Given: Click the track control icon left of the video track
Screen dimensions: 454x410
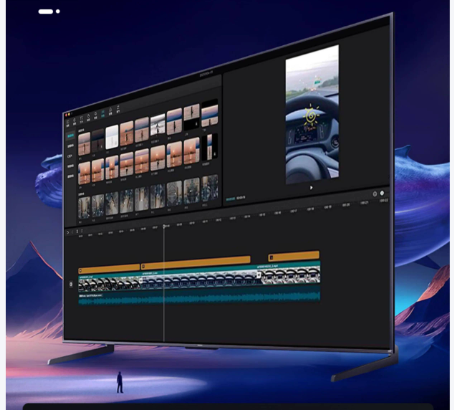Looking at the screenshot, I should tap(71, 284).
